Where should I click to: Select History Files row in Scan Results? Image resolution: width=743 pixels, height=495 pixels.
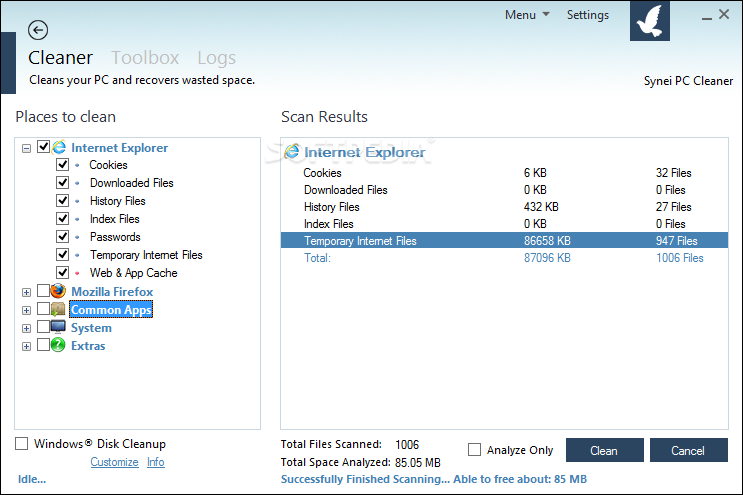[504, 207]
